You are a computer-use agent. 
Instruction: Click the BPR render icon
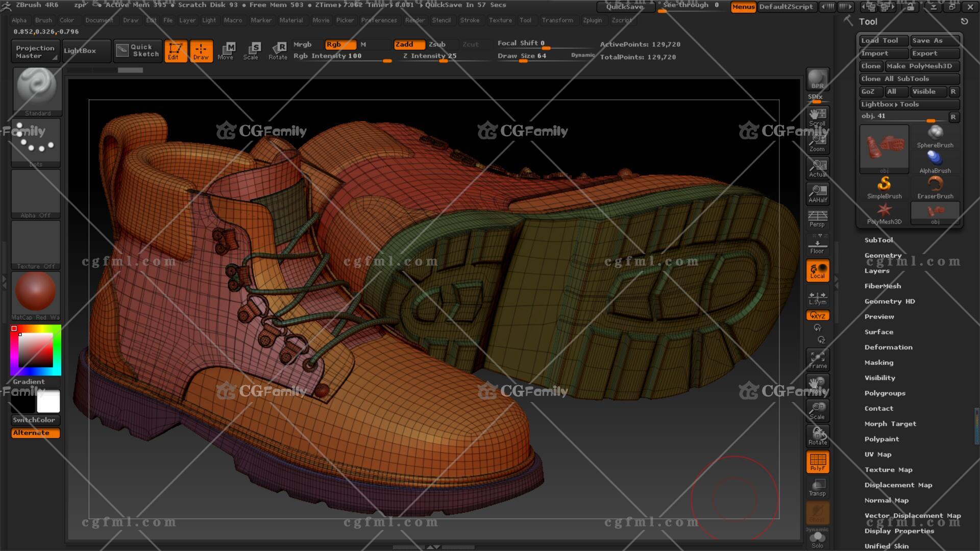pos(817,79)
